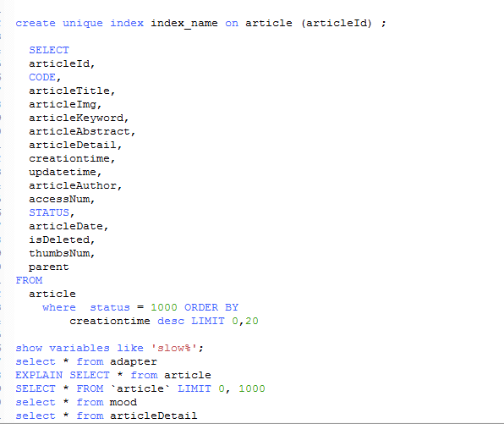Click the 'accessNum,' column line

(62, 199)
